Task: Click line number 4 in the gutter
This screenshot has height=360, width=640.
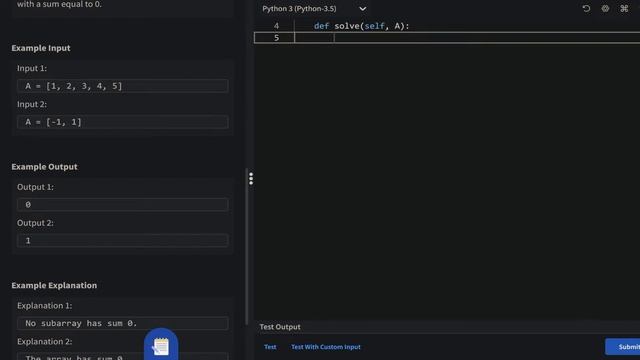Action: [276, 26]
